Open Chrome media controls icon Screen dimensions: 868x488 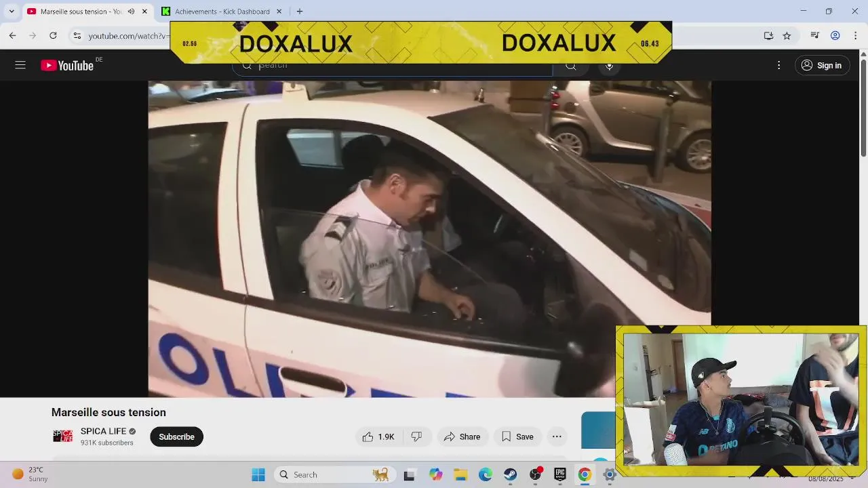coord(815,35)
